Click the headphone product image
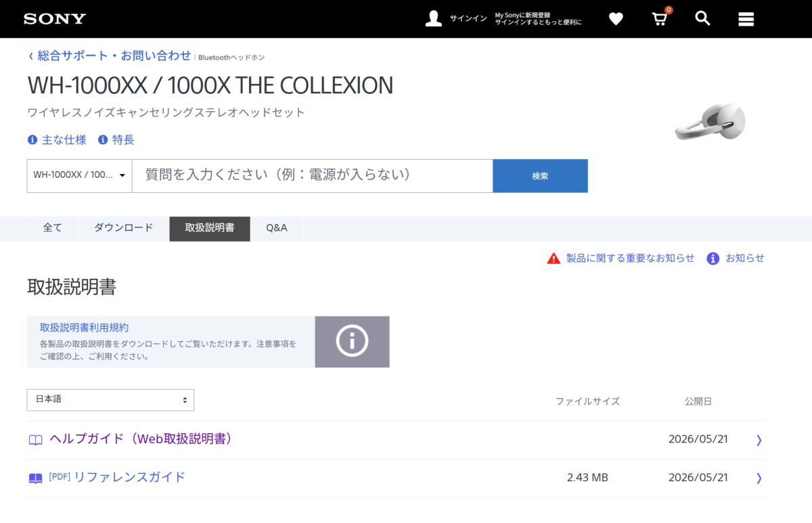Viewport: 812px width, 523px height. [x=710, y=122]
